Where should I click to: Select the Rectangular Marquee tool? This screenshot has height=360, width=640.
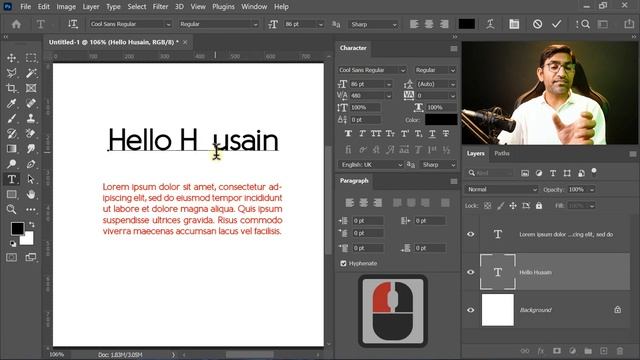click(x=31, y=58)
